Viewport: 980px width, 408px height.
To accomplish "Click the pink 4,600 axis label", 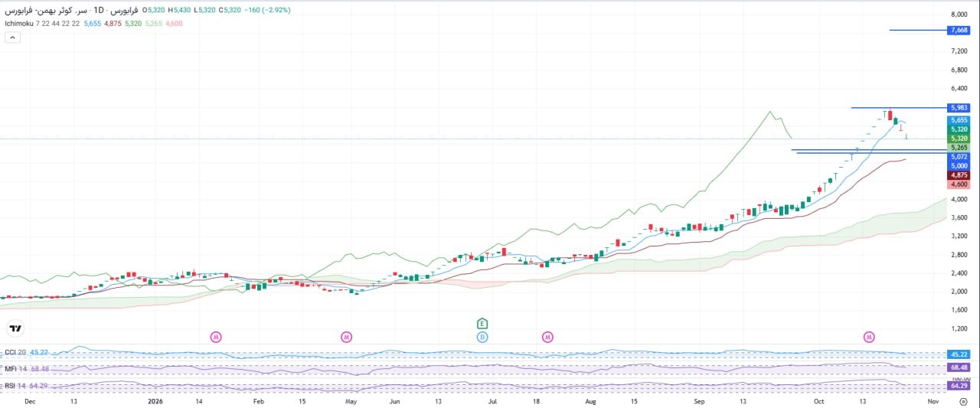I will tap(959, 184).
